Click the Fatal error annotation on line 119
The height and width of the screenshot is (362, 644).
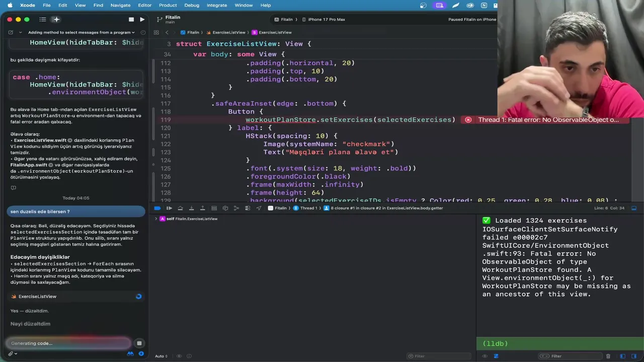tap(545, 120)
